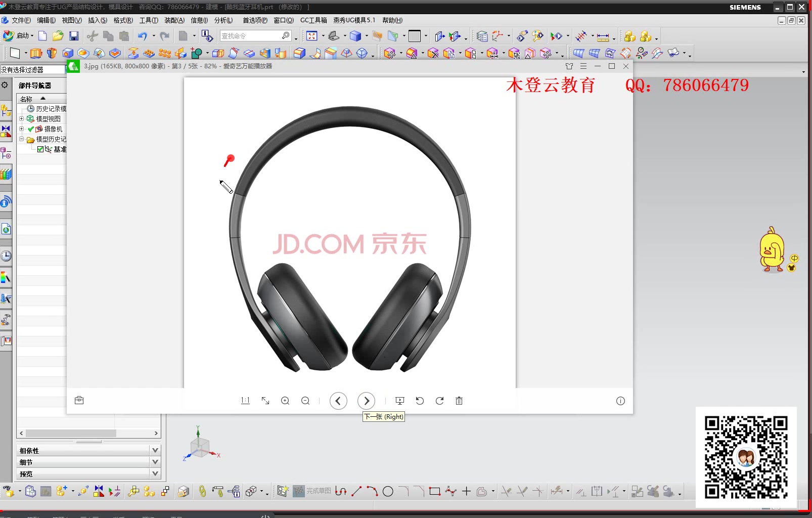Collapse the 模型历史记录 tree node
Viewport: 812px width, 518px height.
coord(22,139)
